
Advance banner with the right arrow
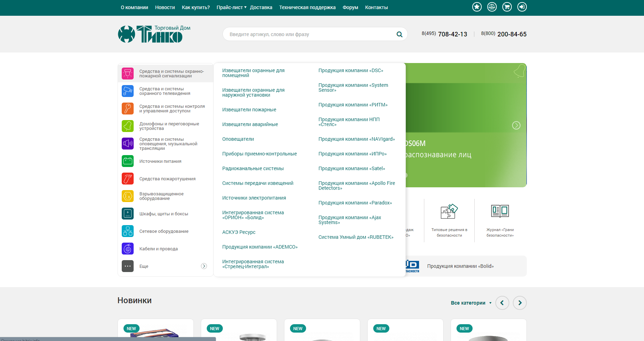(516, 125)
